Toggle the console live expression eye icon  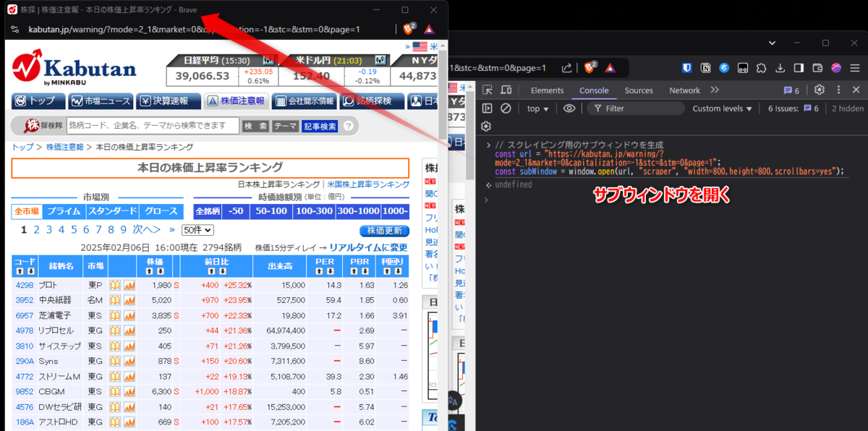(569, 108)
